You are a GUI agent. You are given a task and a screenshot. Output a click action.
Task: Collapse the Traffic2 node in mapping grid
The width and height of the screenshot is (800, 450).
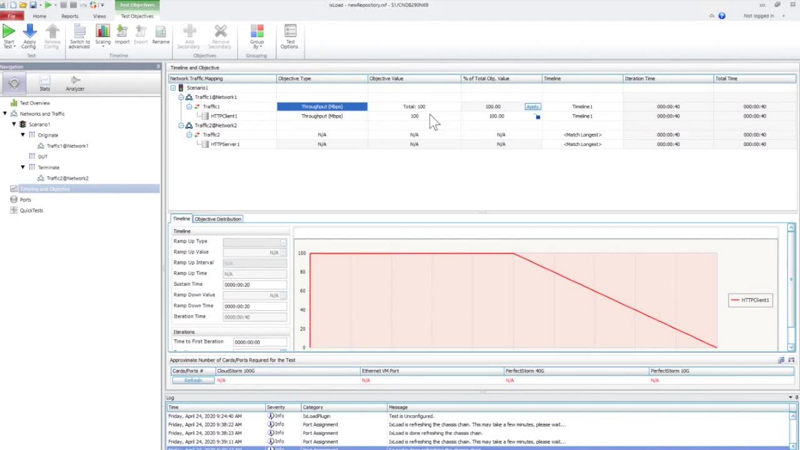click(x=189, y=135)
